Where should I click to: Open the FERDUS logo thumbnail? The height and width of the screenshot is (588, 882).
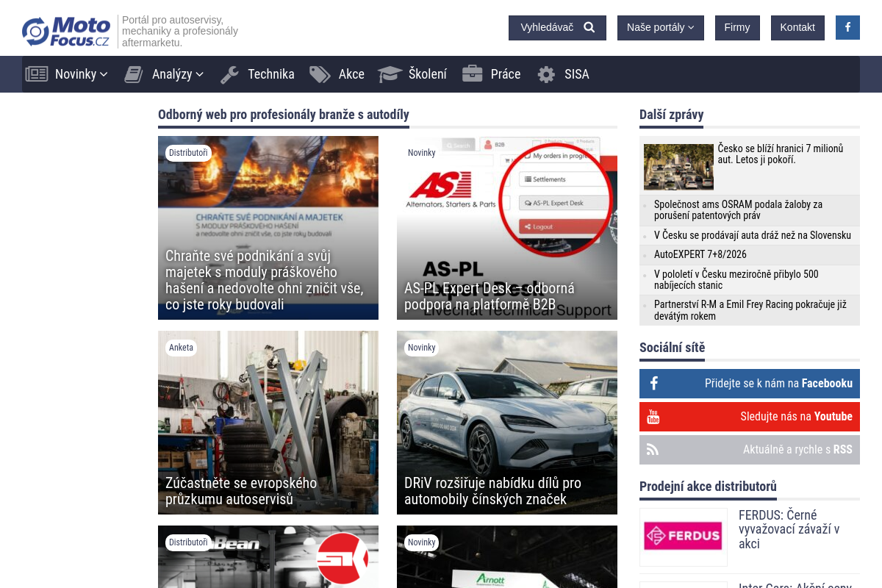coord(684,537)
